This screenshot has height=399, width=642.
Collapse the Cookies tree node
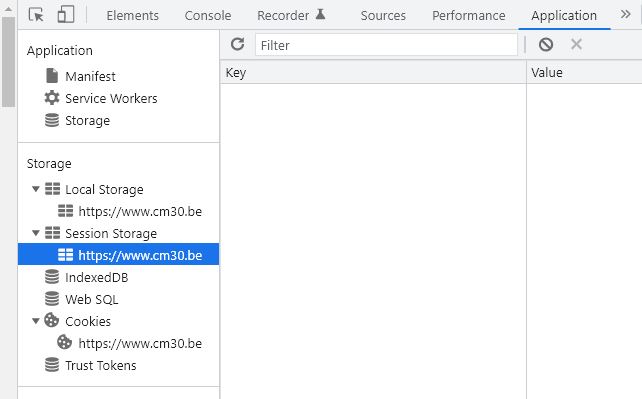[x=36, y=321]
